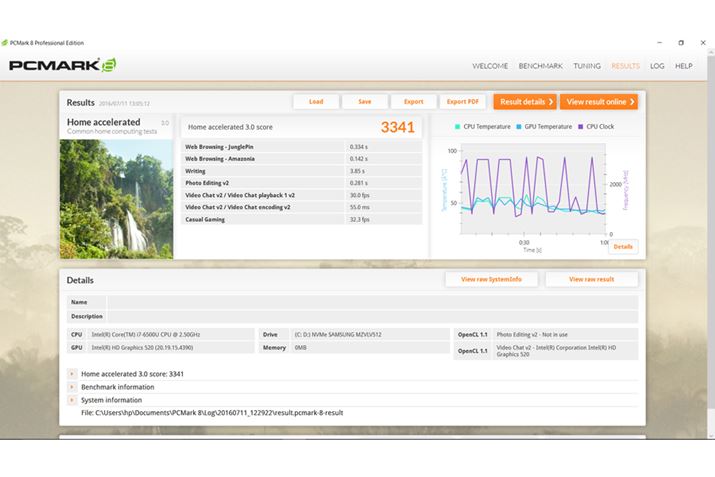The width and height of the screenshot is (715, 477).
Task: Click the Load button
Action: [316, 102]
